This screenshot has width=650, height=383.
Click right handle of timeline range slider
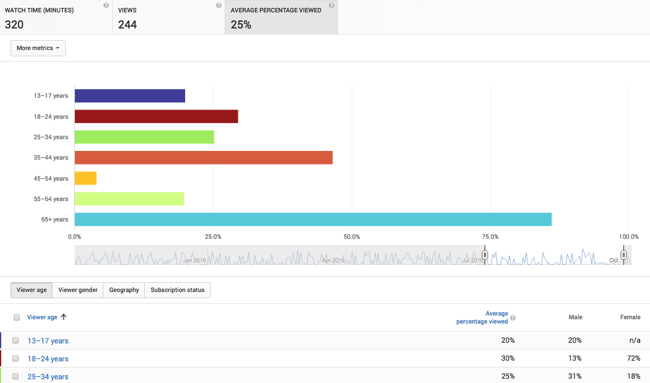click(623, 255)
